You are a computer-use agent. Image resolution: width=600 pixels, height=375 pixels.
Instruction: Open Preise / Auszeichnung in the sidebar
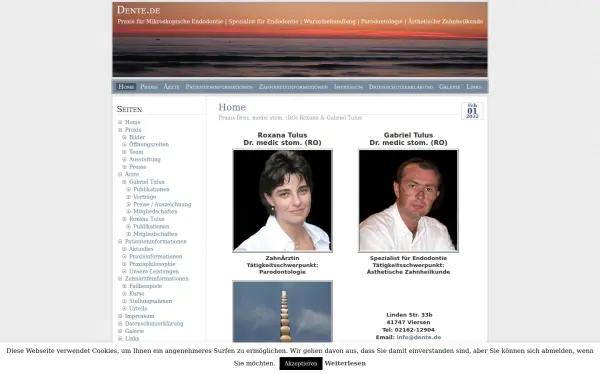pyautogui.click(x=162, y=204)
